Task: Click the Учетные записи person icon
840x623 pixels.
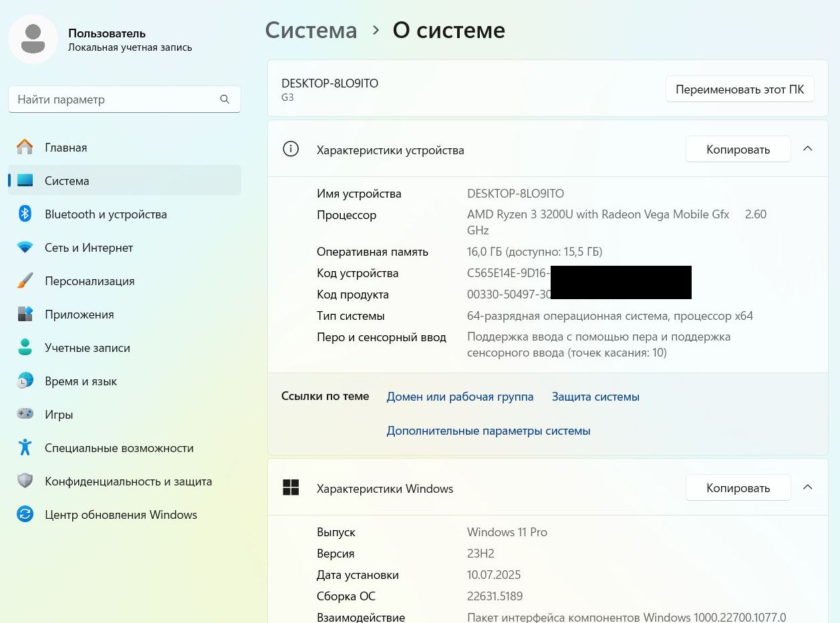Action: coord(25,347)
